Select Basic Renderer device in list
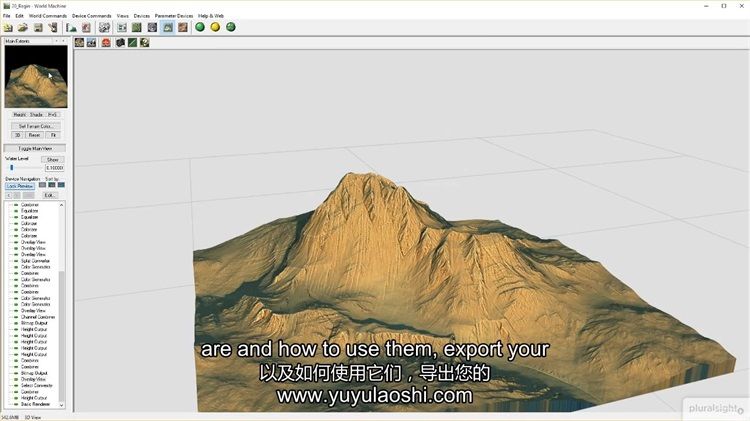The image size is (750, 421). tap(36, 404)
